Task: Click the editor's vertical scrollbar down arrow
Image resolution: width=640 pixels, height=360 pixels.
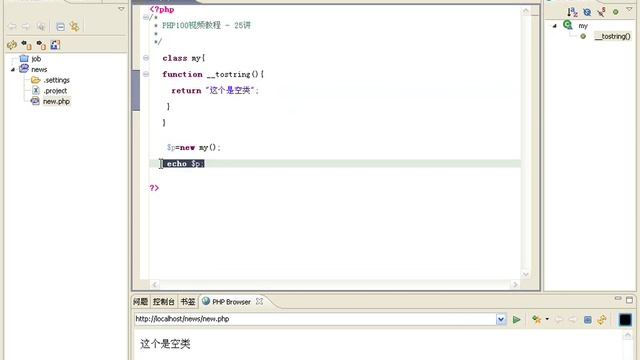Action: [526, 274]
